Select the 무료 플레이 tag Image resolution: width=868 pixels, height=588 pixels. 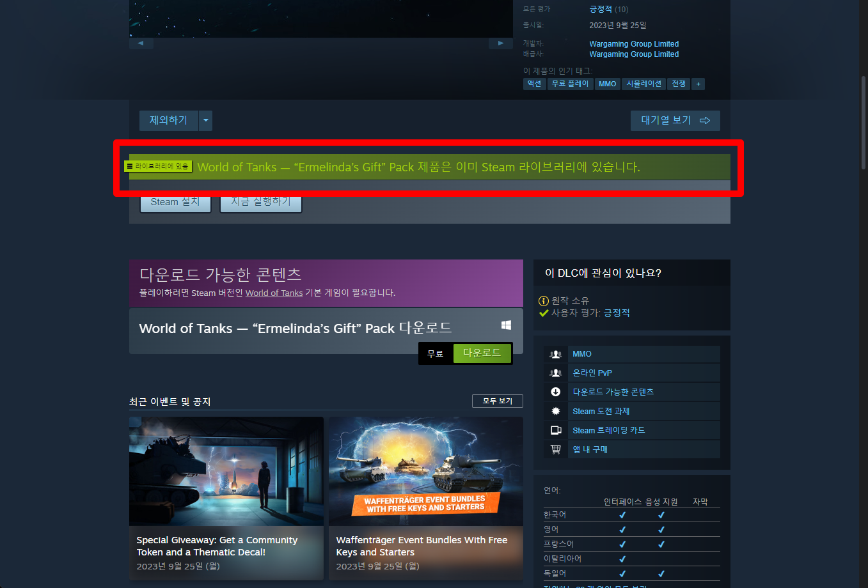[570, 84]
